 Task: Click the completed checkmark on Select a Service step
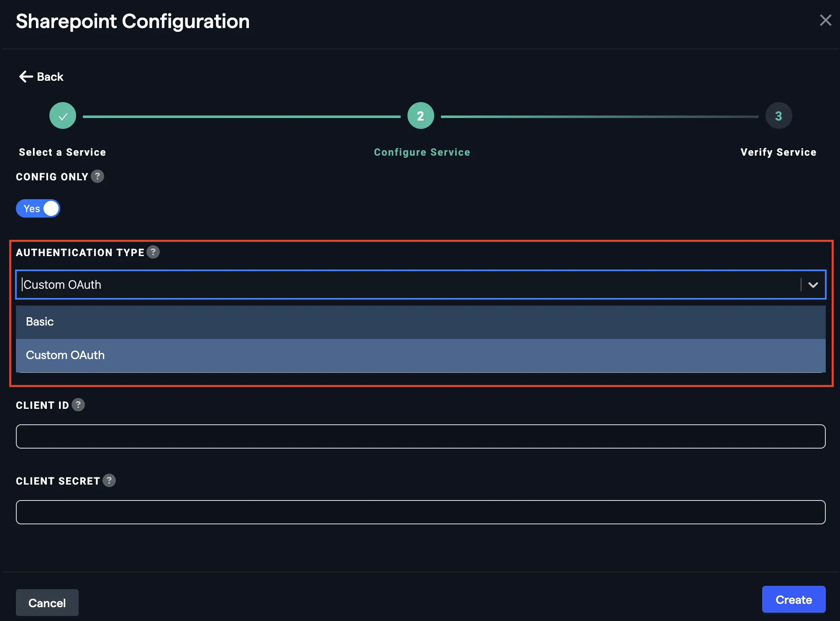(62, 115)
